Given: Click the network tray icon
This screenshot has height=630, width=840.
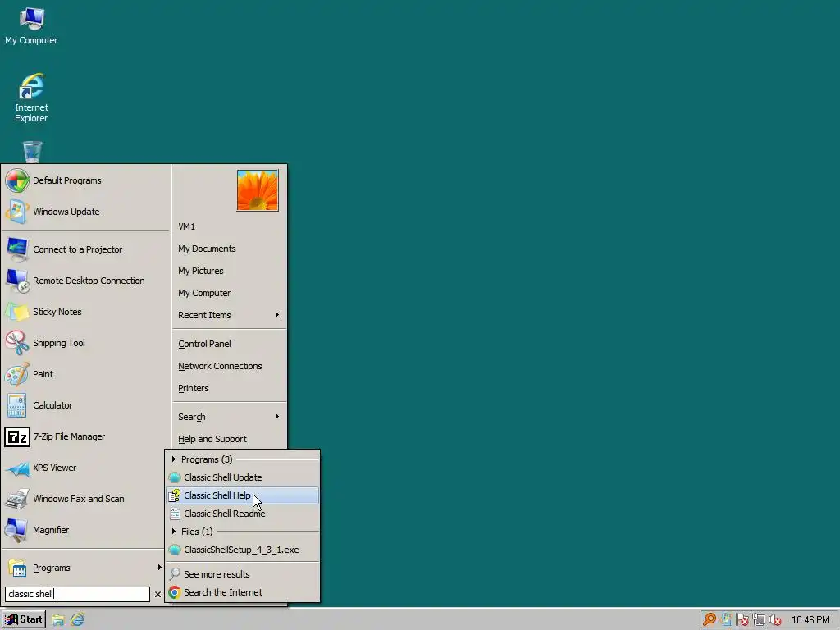Looking at the screenshot, I should [759, 620].
